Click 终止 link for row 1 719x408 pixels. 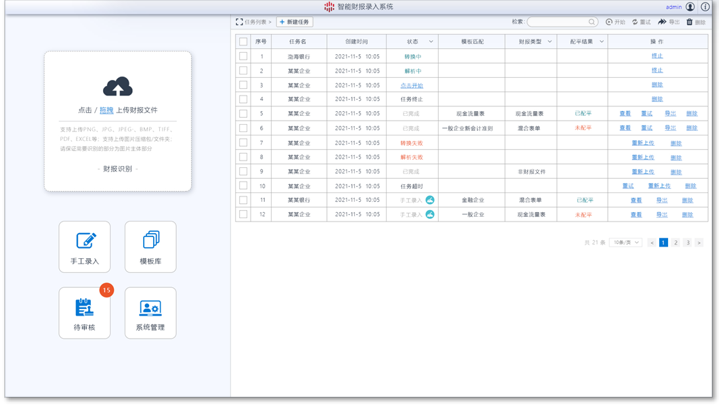(x=657, y=57)
